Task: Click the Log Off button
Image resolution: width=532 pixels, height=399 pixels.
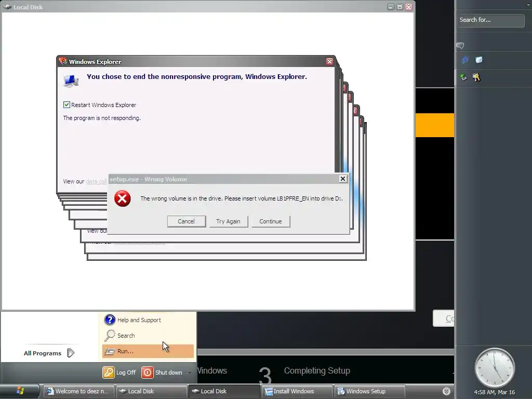Action: click(x=119, y=372)
